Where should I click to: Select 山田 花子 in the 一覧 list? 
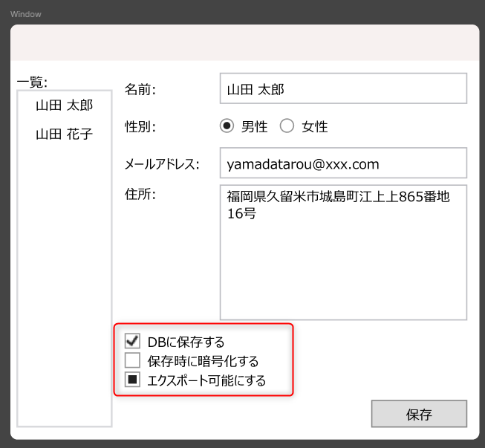[x=65, y=134]
